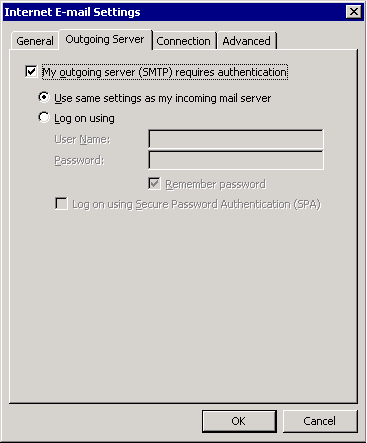367x443 pixels.
Task: Uncheck the SMTP requires authentication checkbox
Action: (x=31, y=72)
